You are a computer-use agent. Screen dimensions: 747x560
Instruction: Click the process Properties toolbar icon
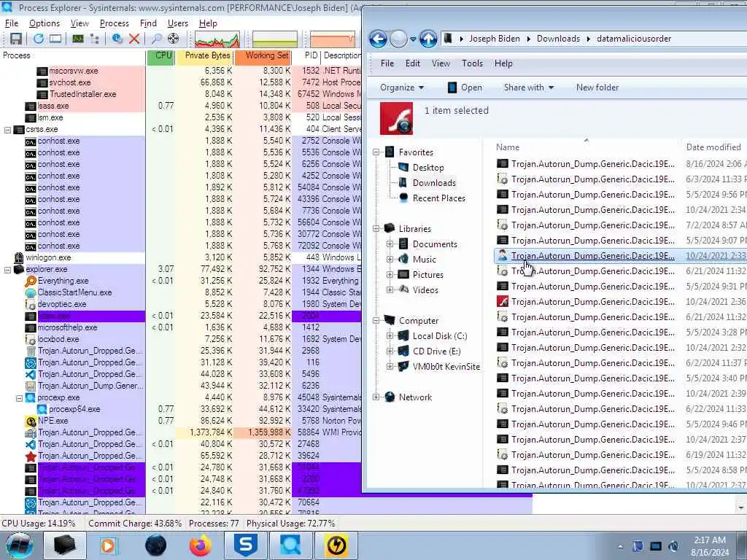117,39
